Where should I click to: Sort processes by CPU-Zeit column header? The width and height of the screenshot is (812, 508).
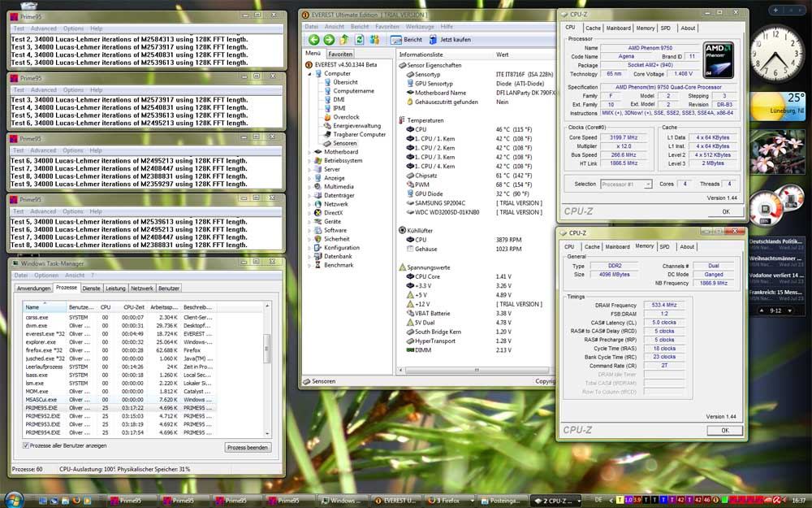[x=132, y=307]
